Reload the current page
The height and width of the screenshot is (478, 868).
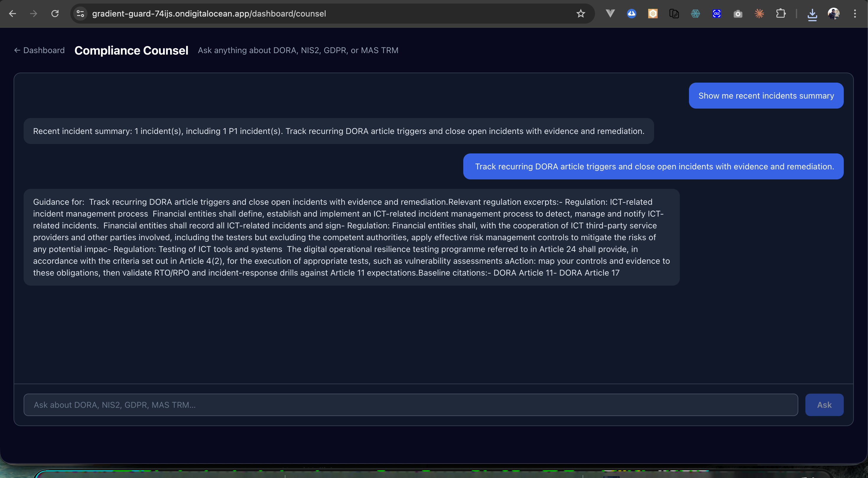tap(55, 14)
